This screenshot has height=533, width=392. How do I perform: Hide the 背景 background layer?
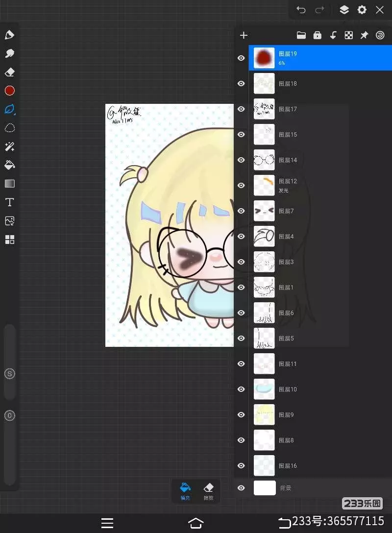point(241,488)
